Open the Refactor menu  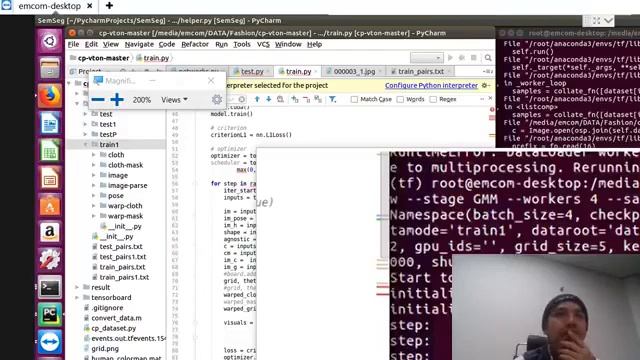(195, 44)
